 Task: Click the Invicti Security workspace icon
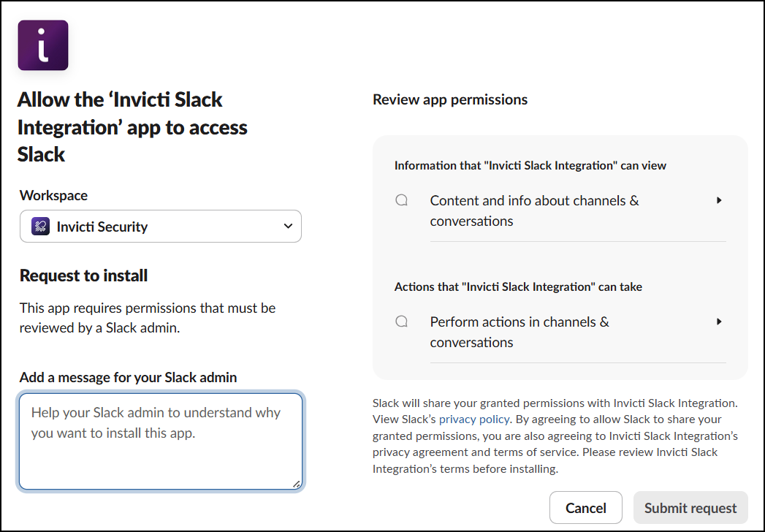click(41, 227)
